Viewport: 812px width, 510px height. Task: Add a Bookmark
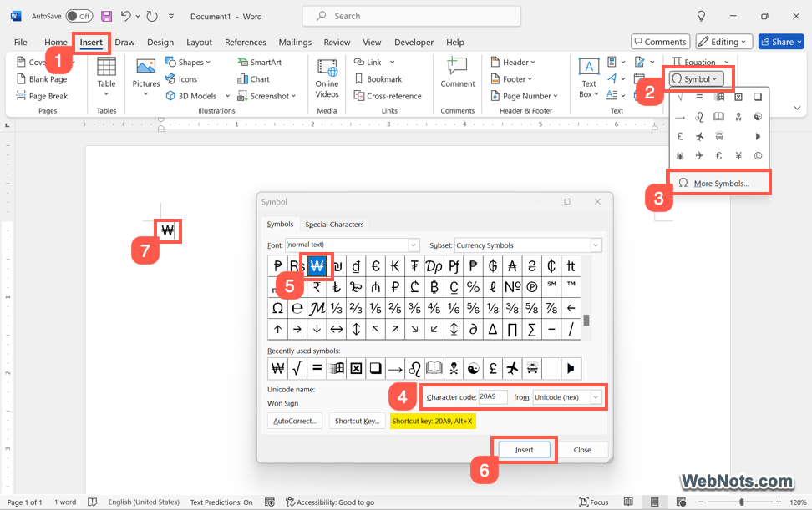coord(378,79)
